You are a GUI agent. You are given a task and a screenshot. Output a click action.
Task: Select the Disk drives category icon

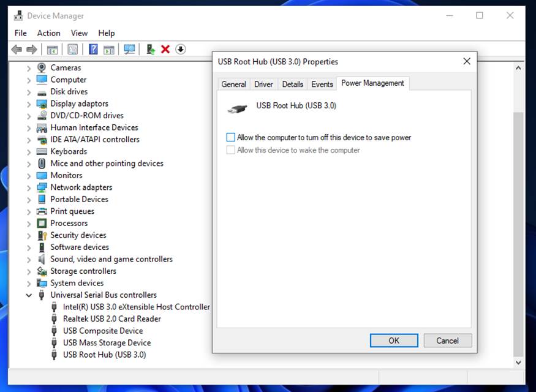pyautogui.click(x=42, y=92)
